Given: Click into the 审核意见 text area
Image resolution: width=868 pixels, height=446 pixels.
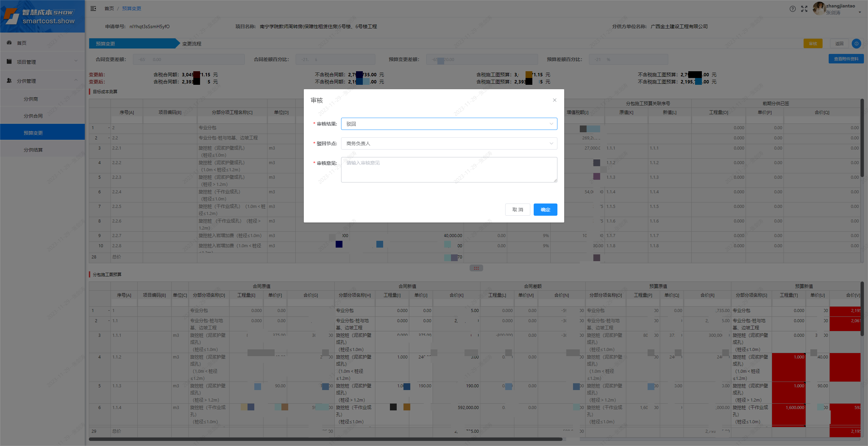Looking at the screenshot, I should point(449,170).
